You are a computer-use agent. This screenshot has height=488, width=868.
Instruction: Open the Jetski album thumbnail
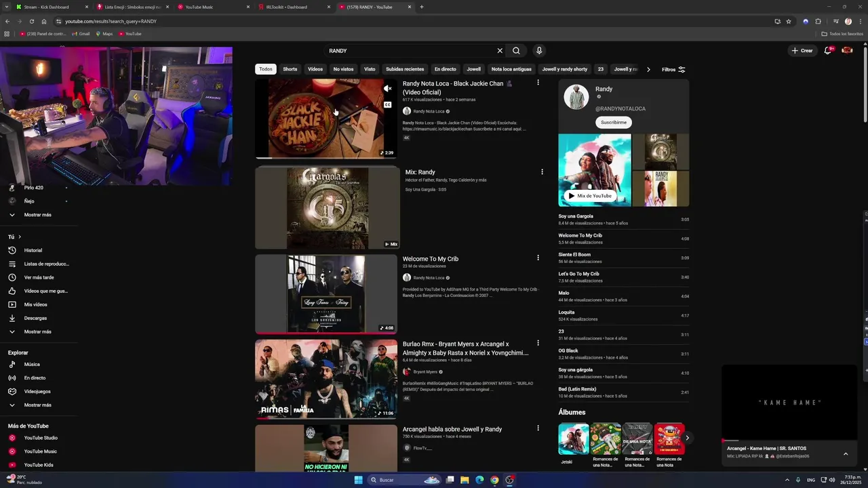(574, 439)
